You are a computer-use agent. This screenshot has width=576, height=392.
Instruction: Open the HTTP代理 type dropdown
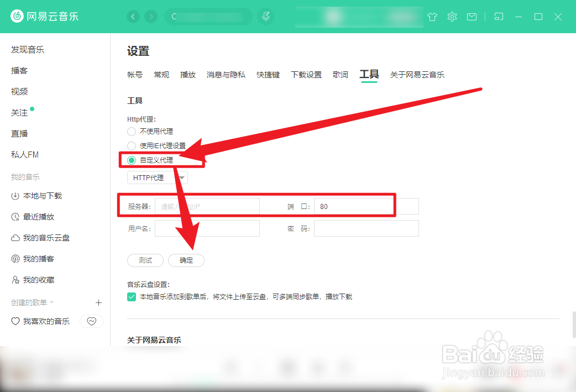click(158, 178)
